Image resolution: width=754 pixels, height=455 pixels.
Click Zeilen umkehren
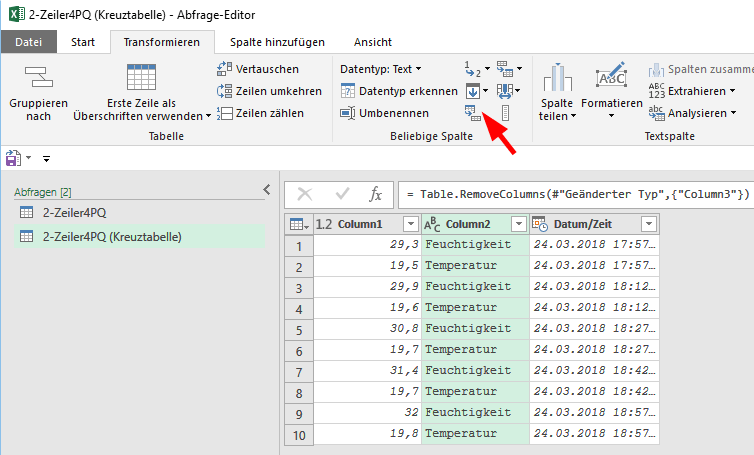269,91
